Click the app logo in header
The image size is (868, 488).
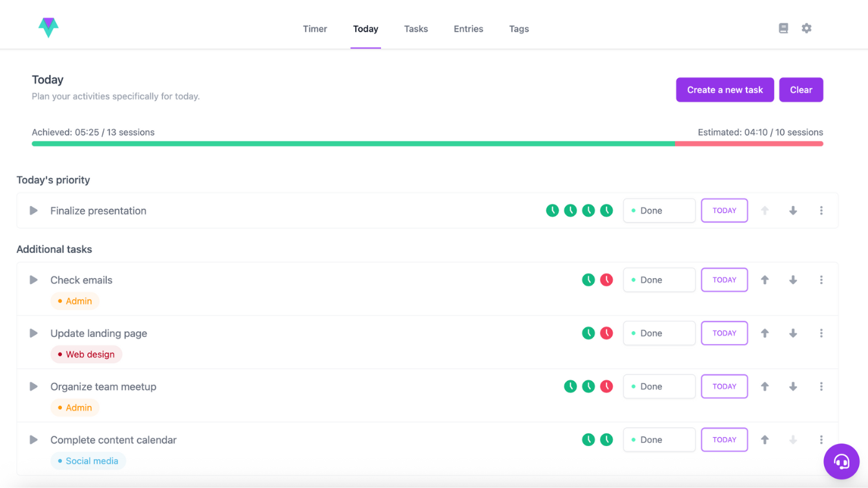tap(48, 27)
